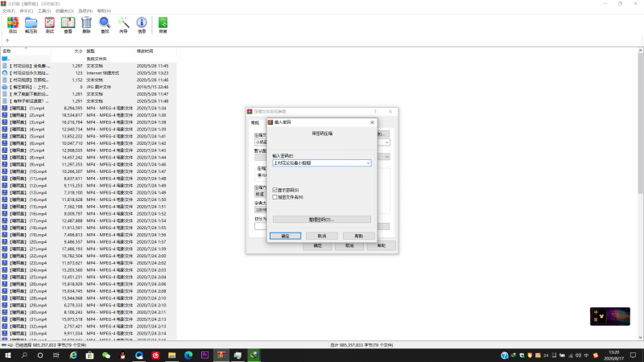The image size is (644, 362).
Task: Click the 信息 (Info) toolbar icon
Action: (x=142, y=24)
